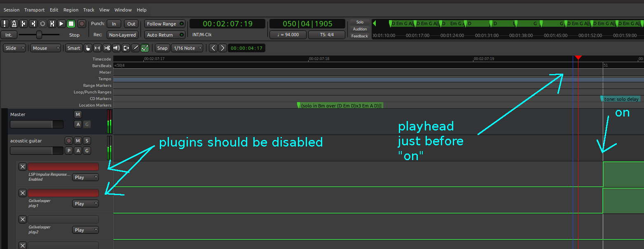The image size is (644, 249).
Task: Arm the global record button
Action: [82, 24]
